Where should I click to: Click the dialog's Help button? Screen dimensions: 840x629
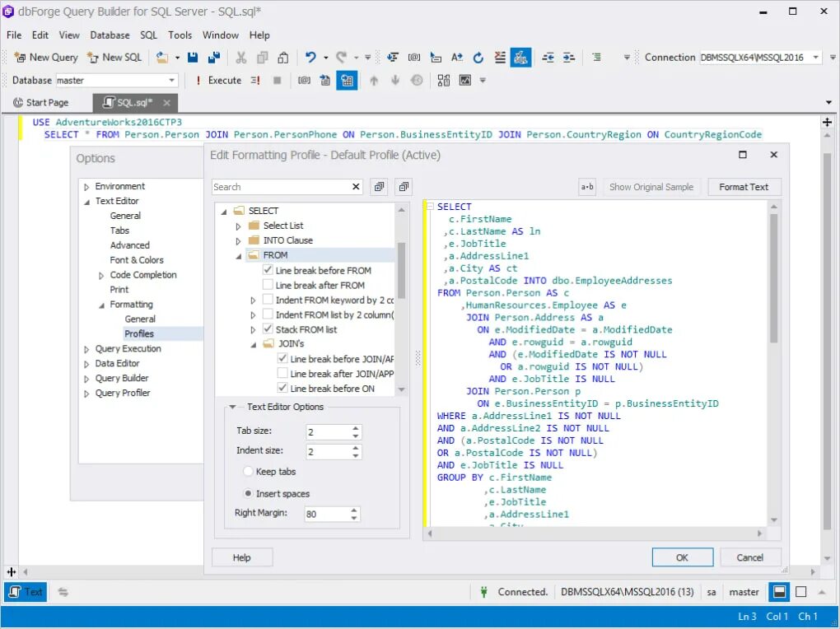pyautogui.click(x=241, y=557)
